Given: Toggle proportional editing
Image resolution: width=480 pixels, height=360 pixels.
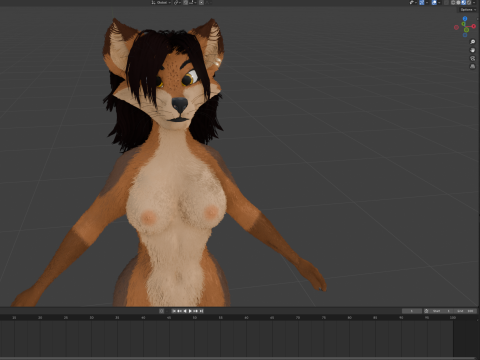Looking at the screenshot, I should [201, 2].
